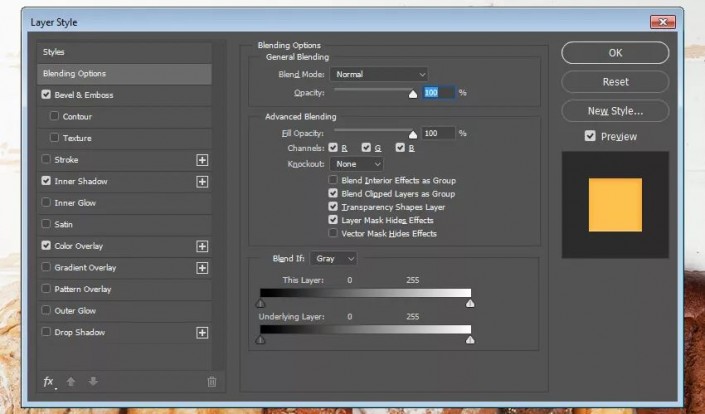Screen dimensions: 705x414
Task: Click the move effect up arrow
Action: point(71,382)
